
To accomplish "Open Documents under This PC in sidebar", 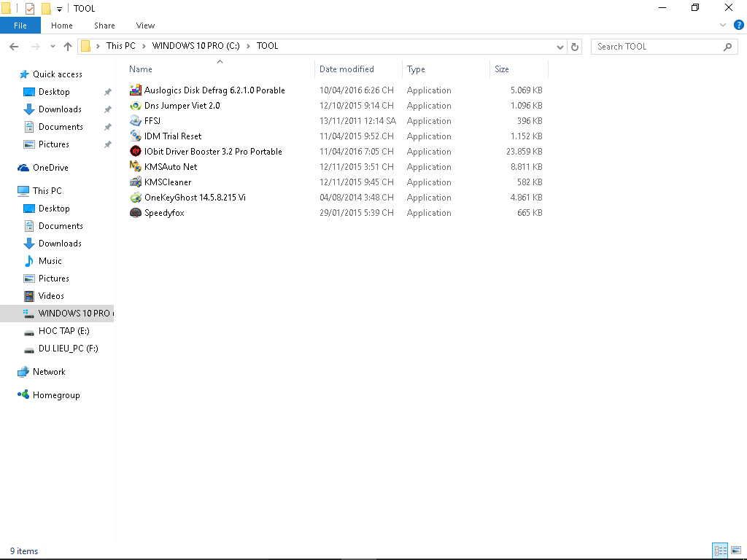I will point(61,226).
